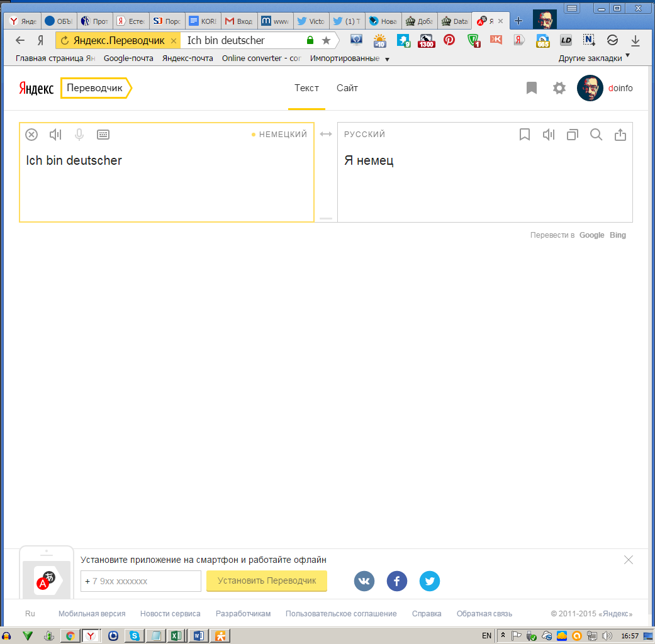Expand Импортированные bookmarks folder
This screenshot has width=655, height=644.
pyautogui.click(x=349, y=58)
